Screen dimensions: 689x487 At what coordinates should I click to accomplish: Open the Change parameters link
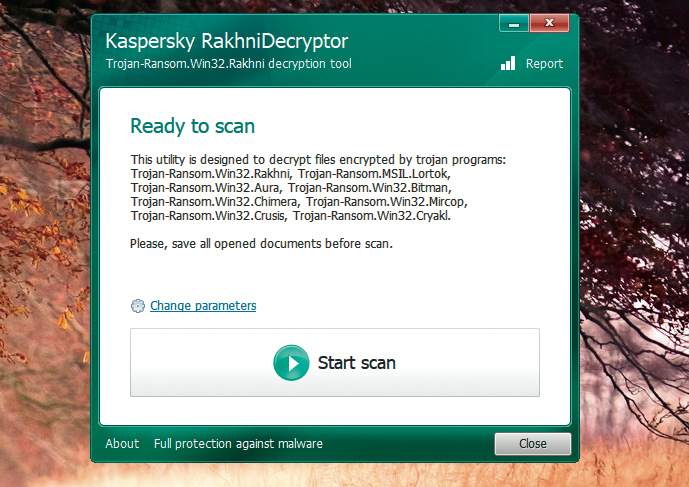coord(203,306)
